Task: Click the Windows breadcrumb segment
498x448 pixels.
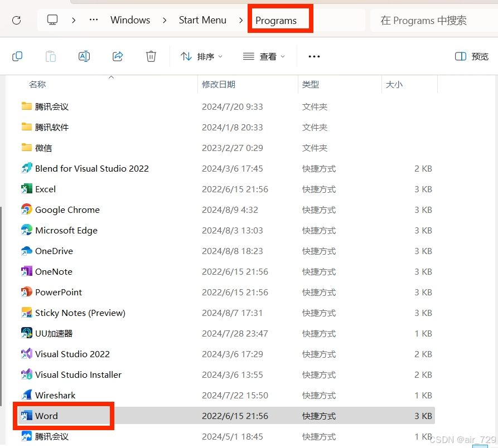Action: tap(130, 20)
